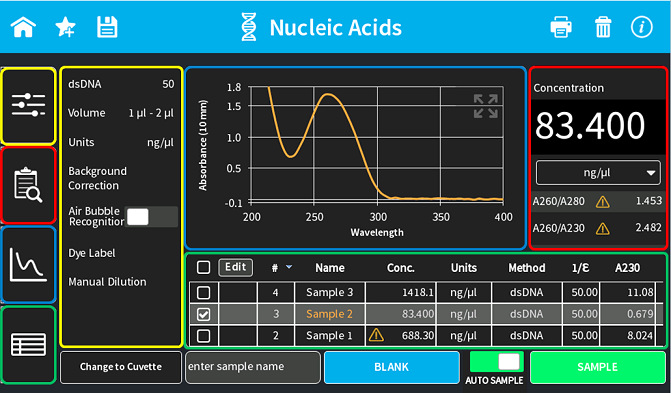Toggle Air Bubble Recognition switch
This screenshot has height=393, width=671.
coord(151,217)
